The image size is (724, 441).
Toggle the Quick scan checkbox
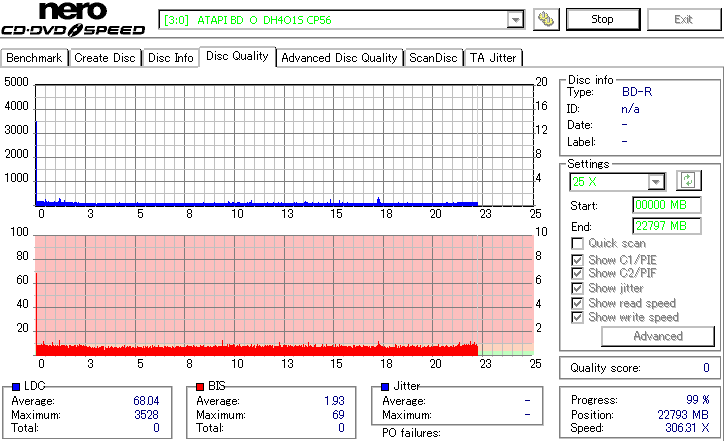click(577, 243)
